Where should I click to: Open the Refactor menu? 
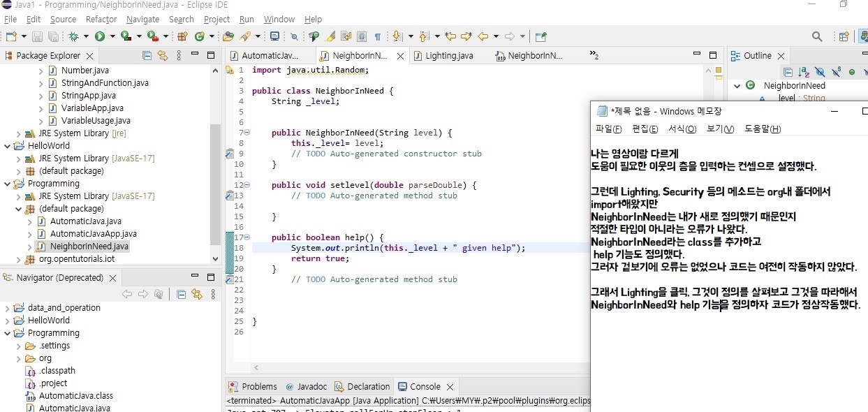coord(101,19)
